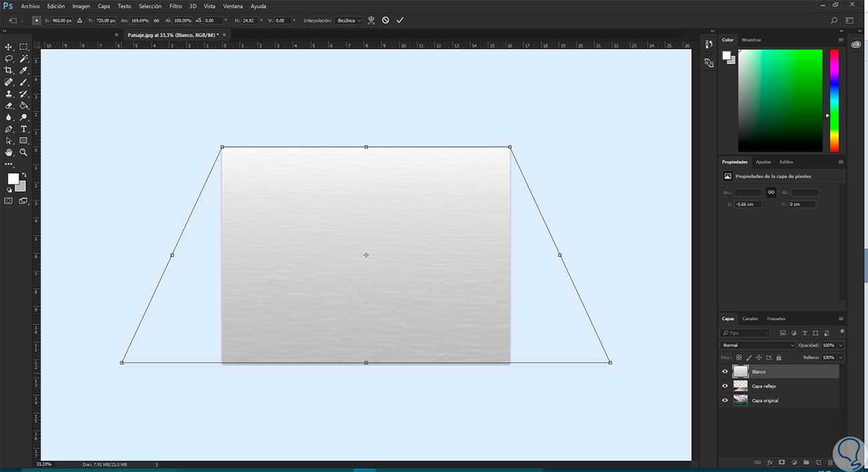Select the Spot Healing Brush tool
868x472 pixels.
[9, 82]
